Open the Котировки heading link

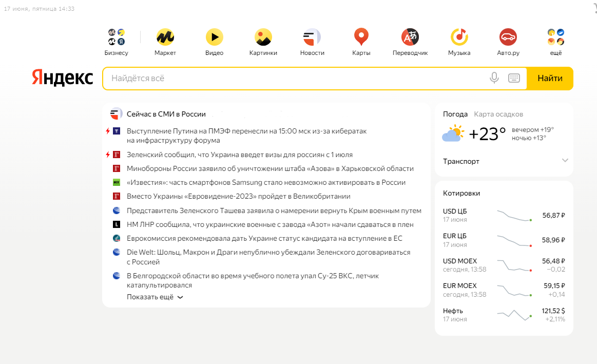[461, 193]
